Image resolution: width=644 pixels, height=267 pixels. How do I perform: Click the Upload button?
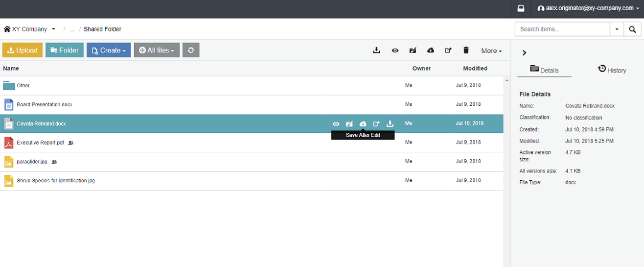(x=23, y=50)
